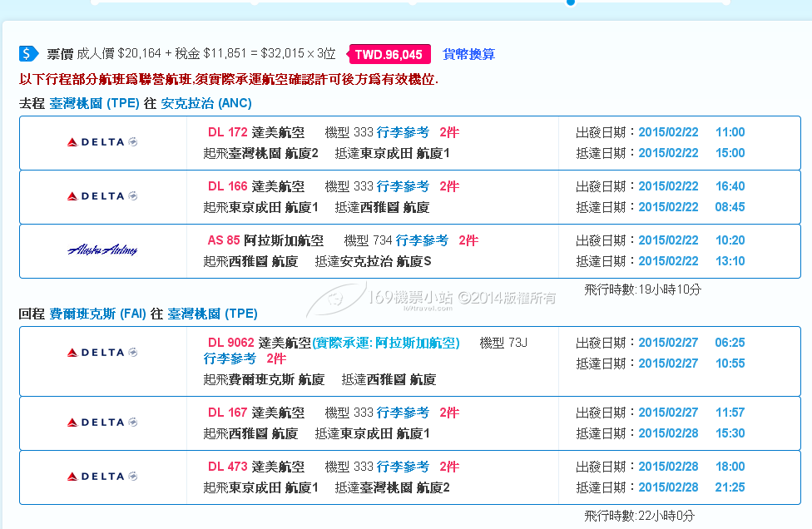
Task: Click the 稅金 $11,851 tax amount
Action: tap(210, 53)
